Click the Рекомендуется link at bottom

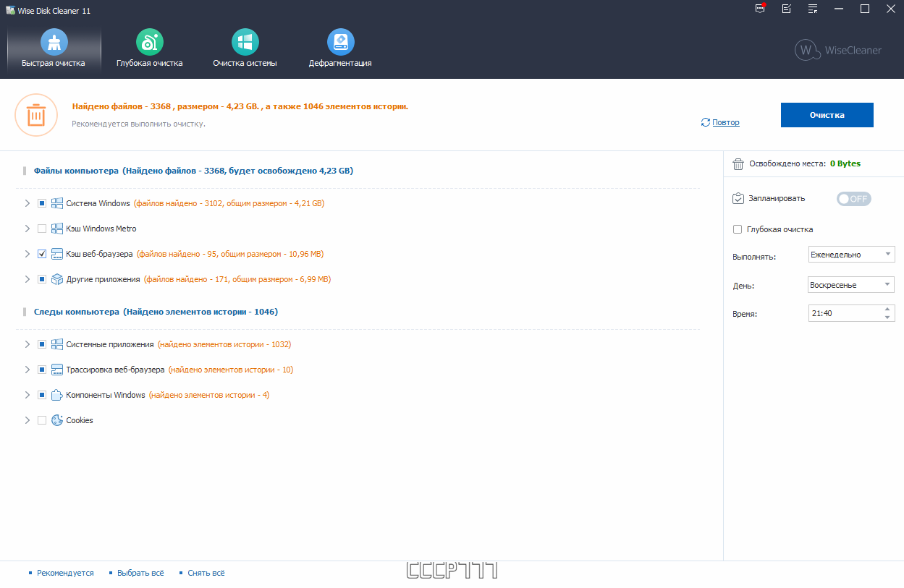65,573
